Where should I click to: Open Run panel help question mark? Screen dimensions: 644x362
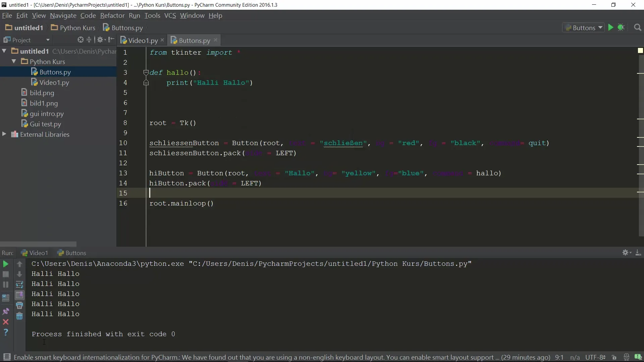[x=6, y=332]
